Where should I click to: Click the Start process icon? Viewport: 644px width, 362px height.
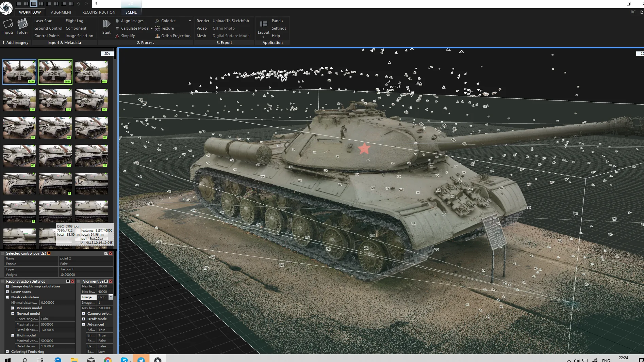pos(106,23)
